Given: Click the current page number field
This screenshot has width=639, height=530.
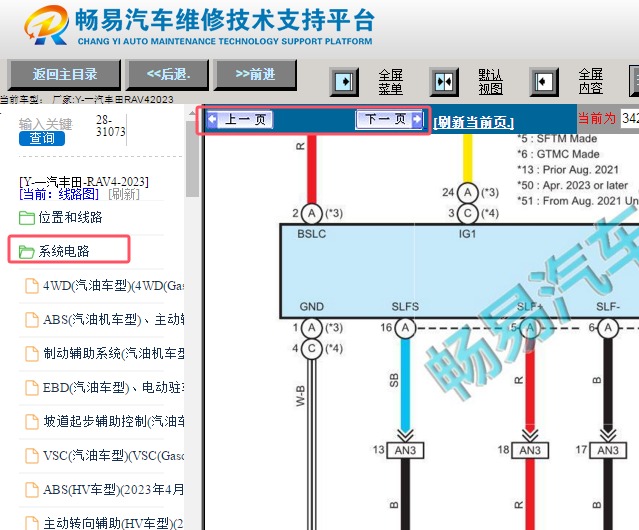Looking at the screenshot, I should pos(630,119).
